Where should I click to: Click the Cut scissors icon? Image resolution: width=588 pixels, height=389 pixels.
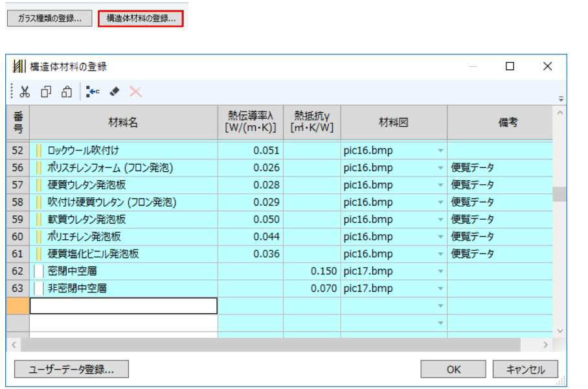(25, 92)
